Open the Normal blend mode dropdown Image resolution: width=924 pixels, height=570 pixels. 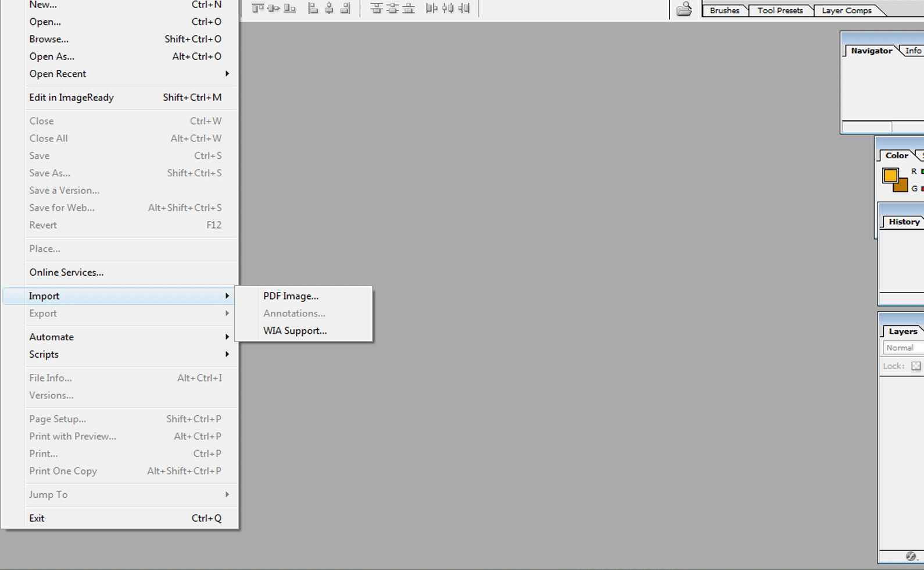click(x=902, y=348)
